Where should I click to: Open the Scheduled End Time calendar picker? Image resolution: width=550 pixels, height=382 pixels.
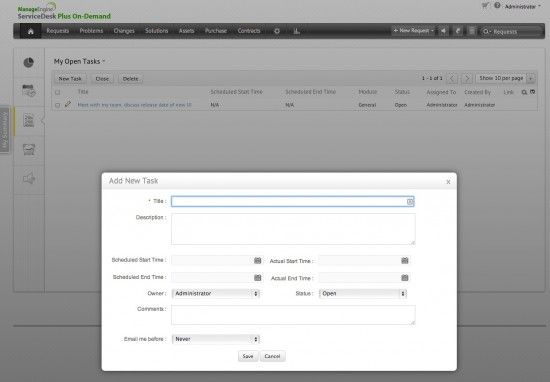click(x=257, y=277)
